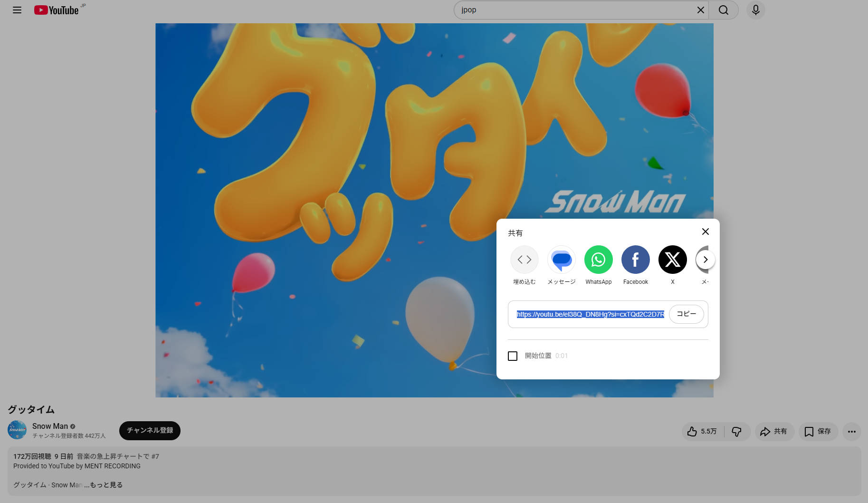Choose the embed code option

(x=525, y=260)
